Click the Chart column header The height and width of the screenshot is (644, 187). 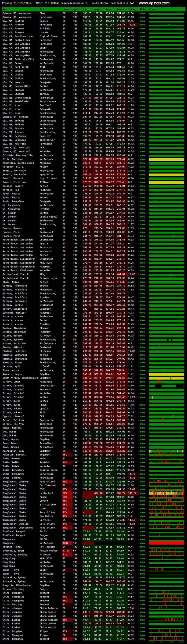153,10
